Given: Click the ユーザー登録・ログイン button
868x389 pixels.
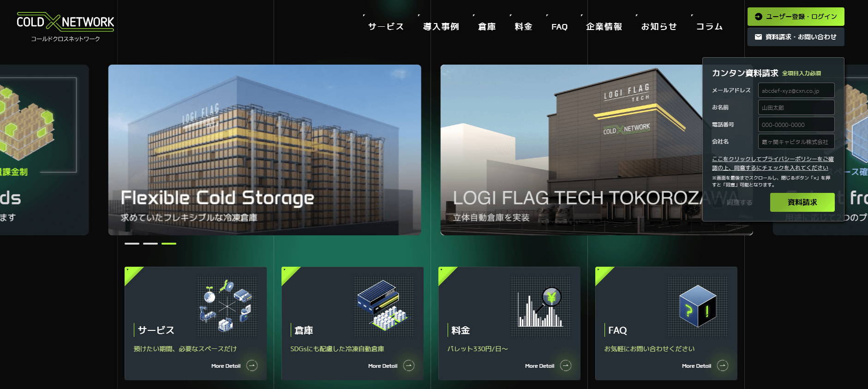Looking at the screenshot, I should [x=796, y=17].
